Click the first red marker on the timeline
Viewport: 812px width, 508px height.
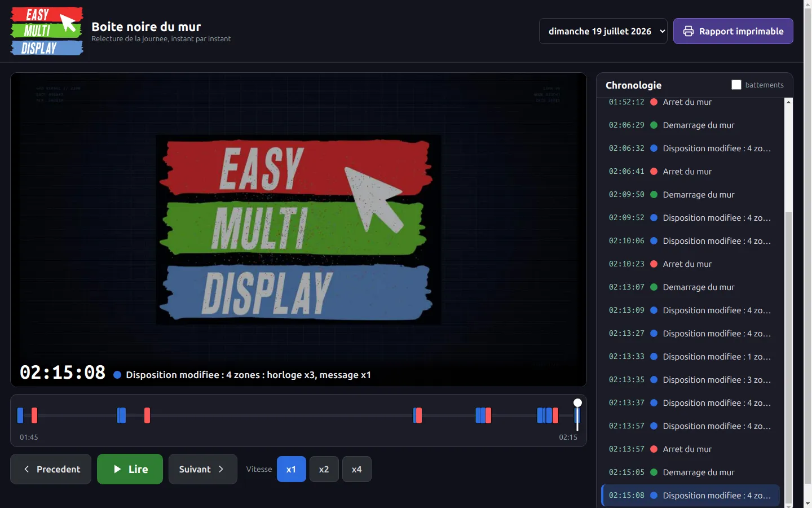point(34,415)
